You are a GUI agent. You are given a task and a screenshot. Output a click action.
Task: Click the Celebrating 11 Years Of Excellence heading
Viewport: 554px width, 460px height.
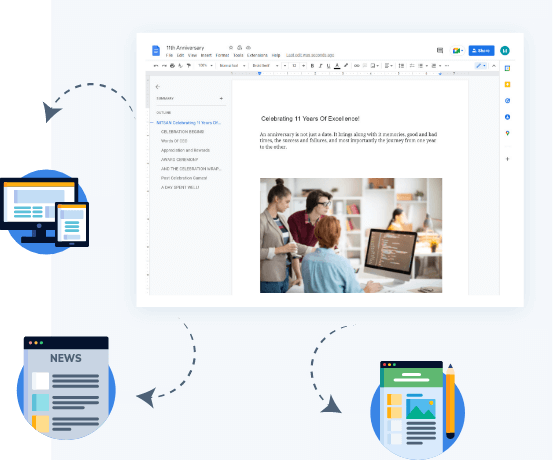click(x=310, y=119)
